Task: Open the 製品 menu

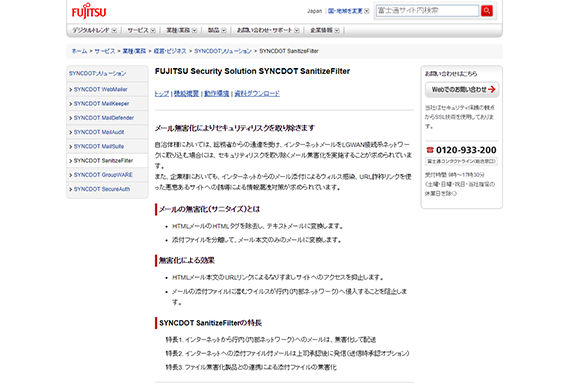Action: [217, 30]
